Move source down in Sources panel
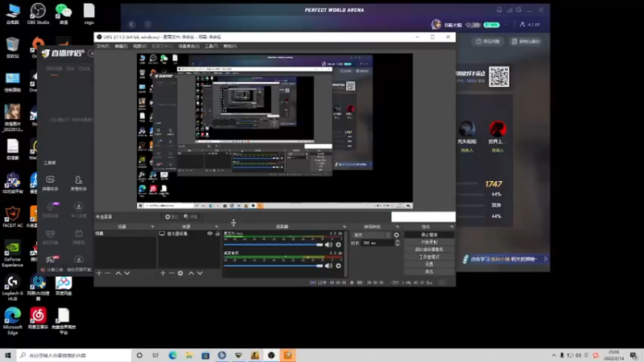 [x=200, y=273]
